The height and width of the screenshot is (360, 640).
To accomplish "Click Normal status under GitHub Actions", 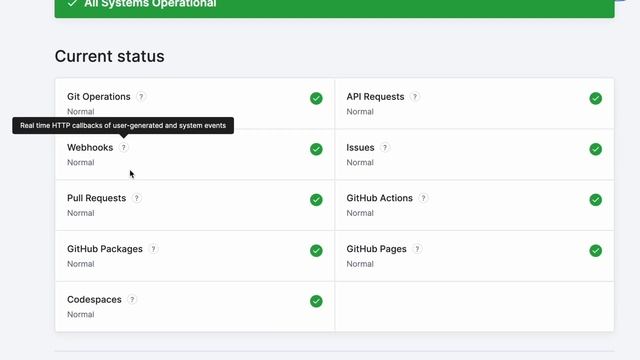I will tap(360, 213).
